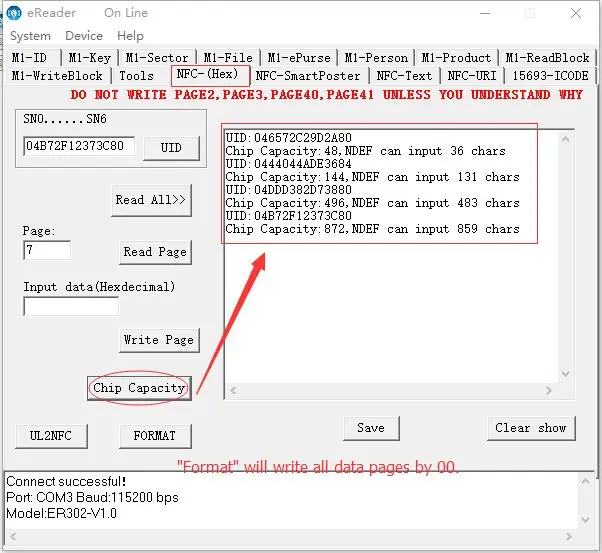
Task: Click the Save button
Action: (371, 428)
